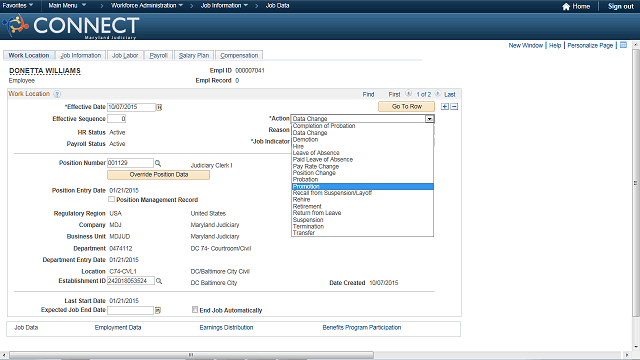Enable End Job Automatically checkbox
Viewport: 640px width, 360px height.
195,310
